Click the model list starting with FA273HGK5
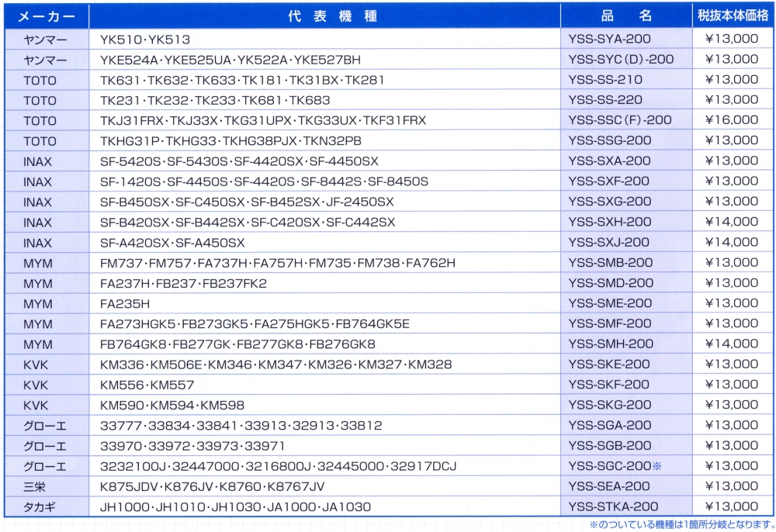 [x=255, y=324]
